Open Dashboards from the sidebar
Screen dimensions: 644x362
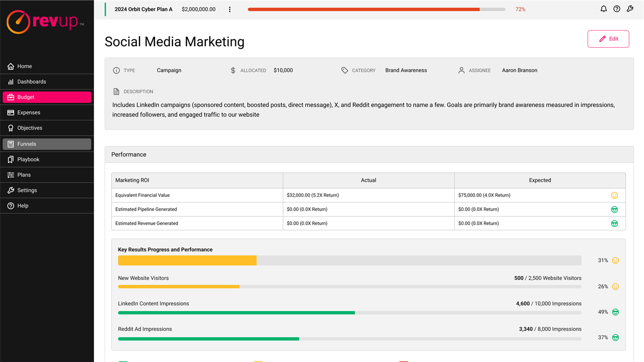[x=31, y=81]
